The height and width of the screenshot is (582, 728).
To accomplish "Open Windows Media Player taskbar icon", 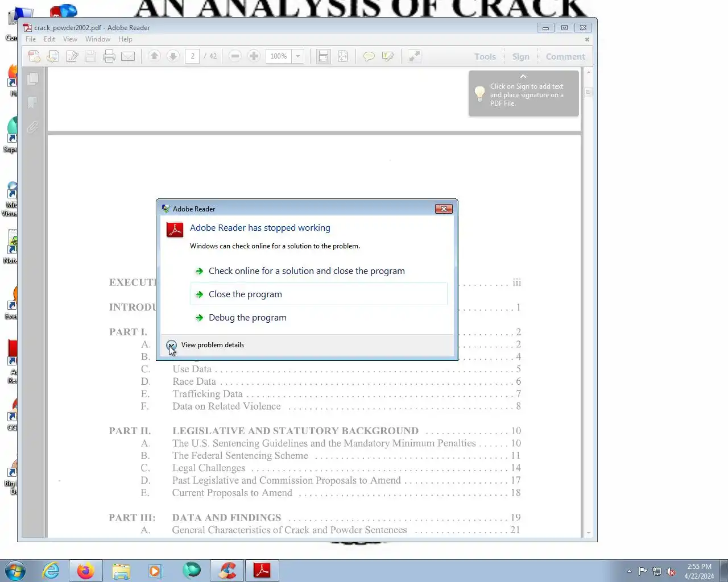I will point(156,571).
